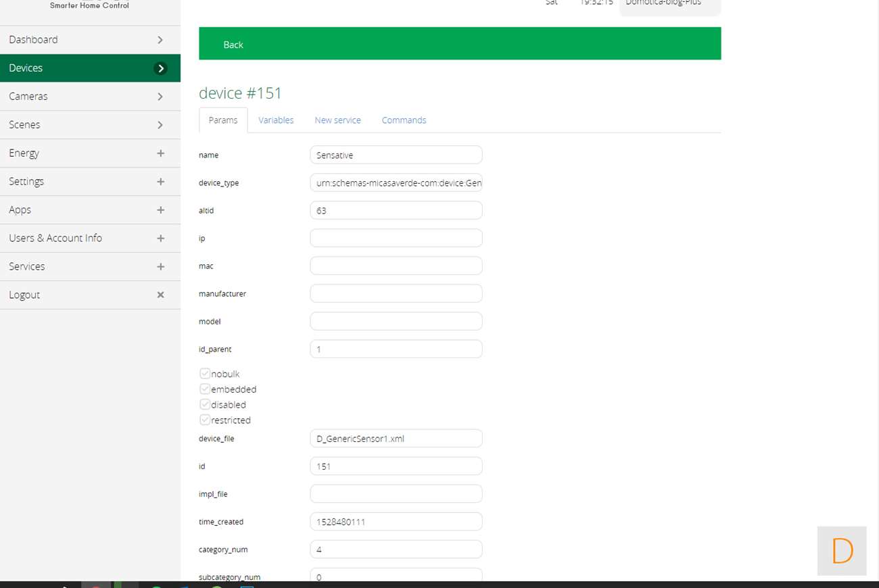Click the Cameras chevron arrow icon
Screen dimensions: 879x588
[160, 97]
